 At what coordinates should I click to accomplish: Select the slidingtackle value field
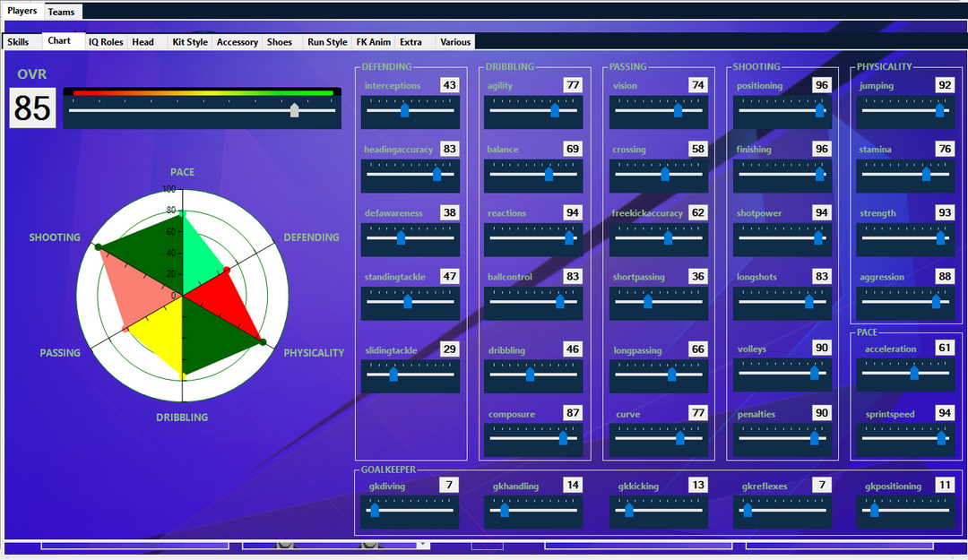click(449, 349)
